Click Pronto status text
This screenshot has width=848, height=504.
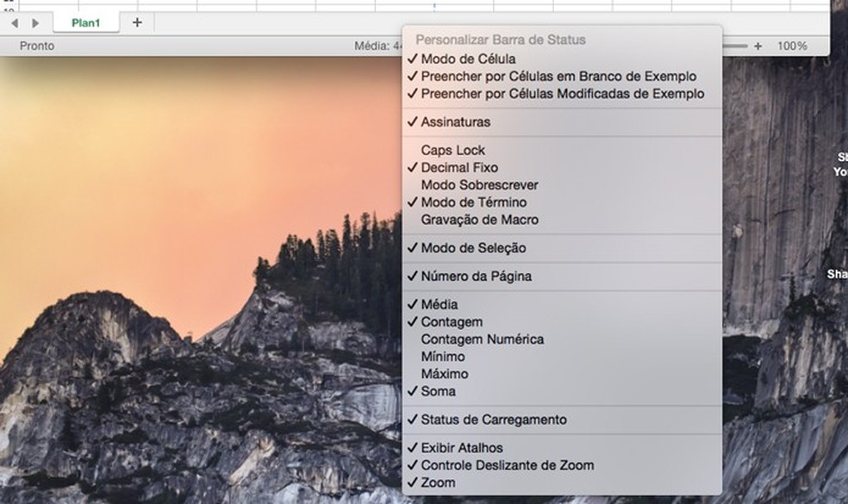(37, 46)
